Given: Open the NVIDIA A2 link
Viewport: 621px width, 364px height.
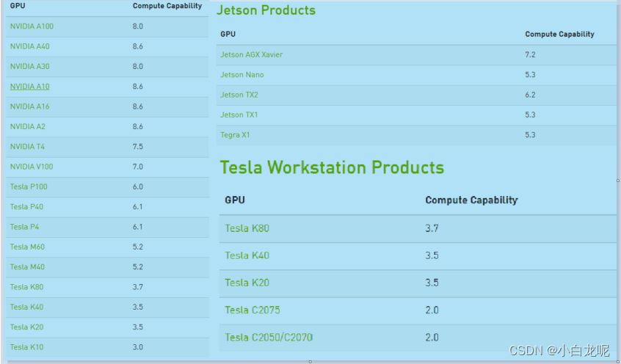Looking at the screenshot, I should tap(28, 127).
